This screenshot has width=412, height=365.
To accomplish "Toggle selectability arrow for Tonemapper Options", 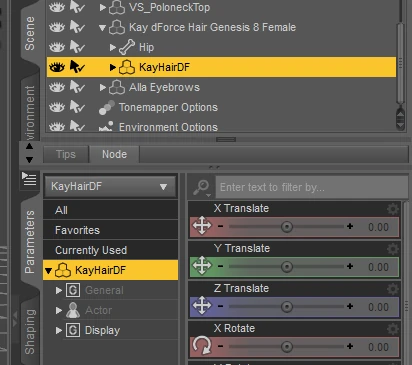I will (77, 107).
